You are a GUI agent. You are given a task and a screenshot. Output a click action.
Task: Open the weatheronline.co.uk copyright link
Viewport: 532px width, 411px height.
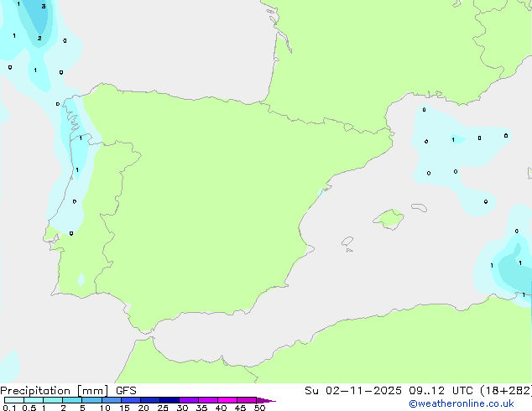[x=462, y=403]
